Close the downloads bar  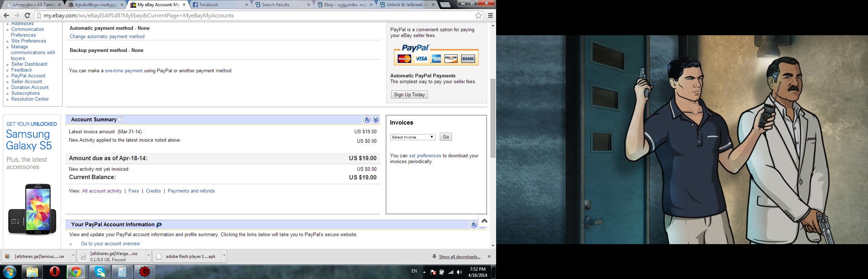tap(489, 256)
